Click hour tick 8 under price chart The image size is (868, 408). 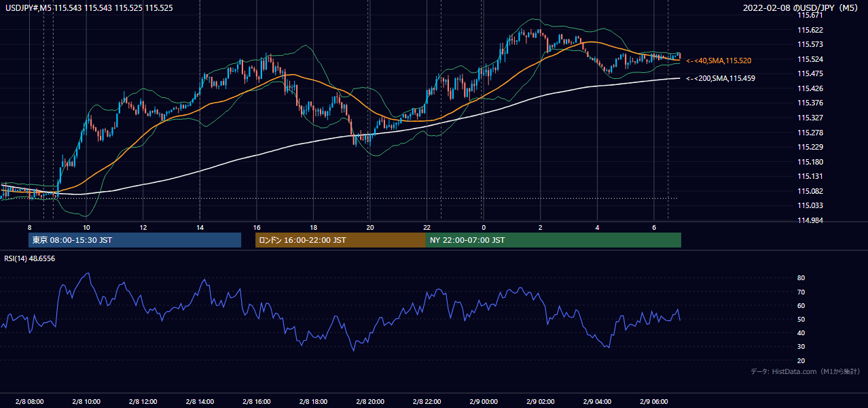[29, 227]
